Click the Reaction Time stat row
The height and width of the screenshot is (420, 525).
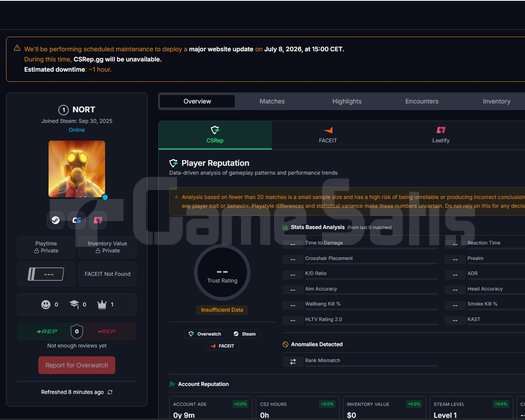click(485, 243)
